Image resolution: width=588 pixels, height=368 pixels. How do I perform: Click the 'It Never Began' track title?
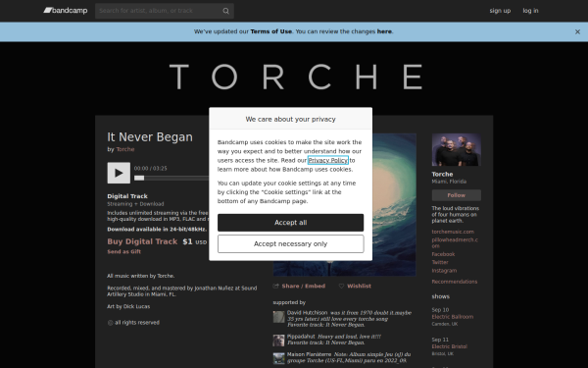[150, 137]
